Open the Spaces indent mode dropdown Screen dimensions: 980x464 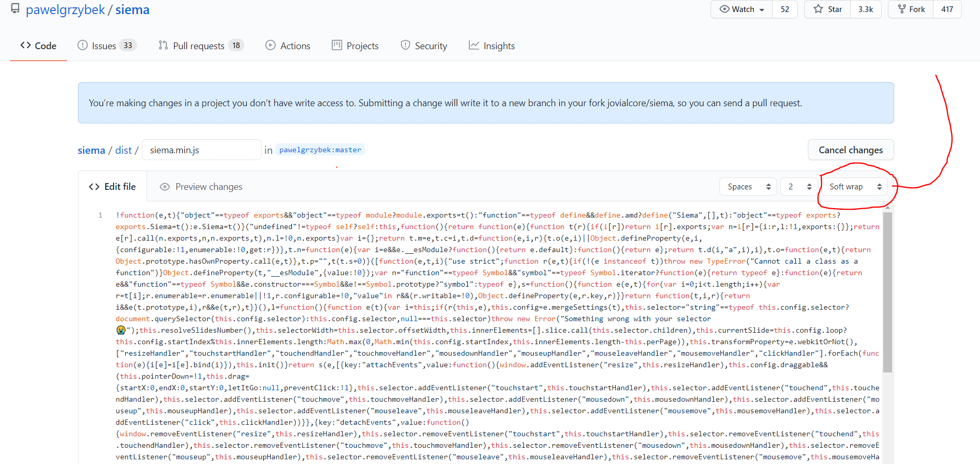pos(748,187)
